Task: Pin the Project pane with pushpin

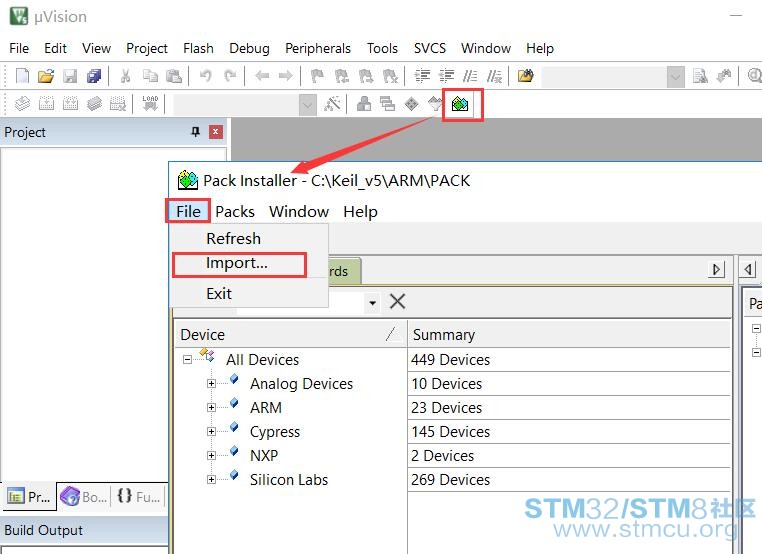Action: point(195,132)
